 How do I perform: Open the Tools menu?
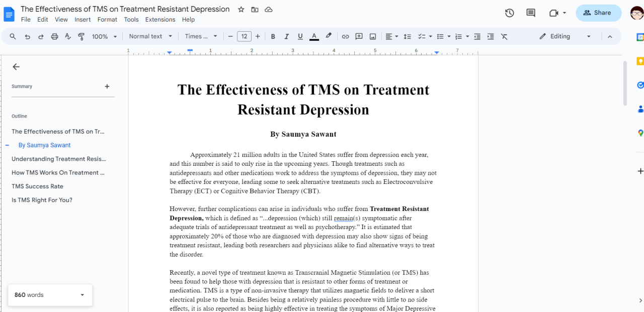(131, 20)
